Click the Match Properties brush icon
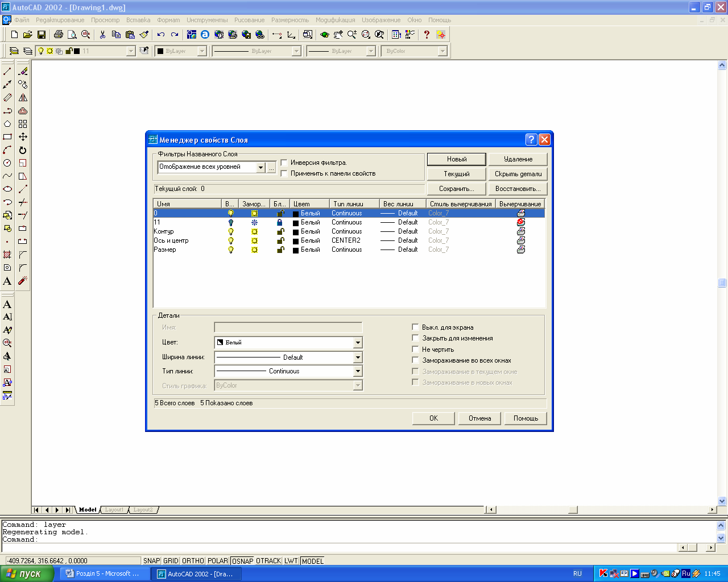The width and height of the screenshot is (728, 582). [144, 35]
